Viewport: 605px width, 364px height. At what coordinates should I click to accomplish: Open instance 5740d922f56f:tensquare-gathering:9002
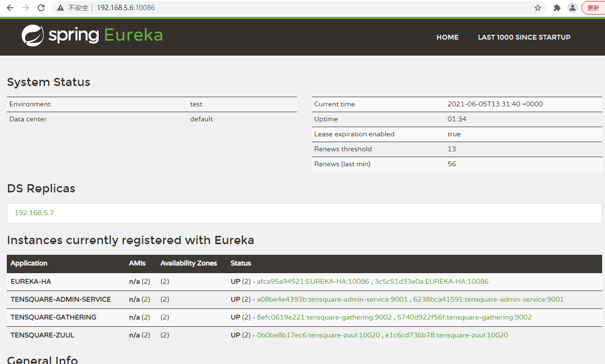(x=464, y=317)
